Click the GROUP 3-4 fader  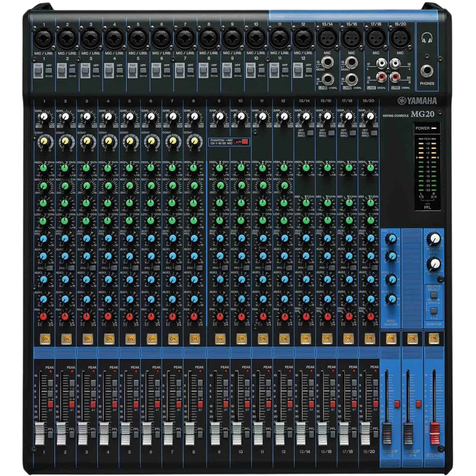coord(408,433)
